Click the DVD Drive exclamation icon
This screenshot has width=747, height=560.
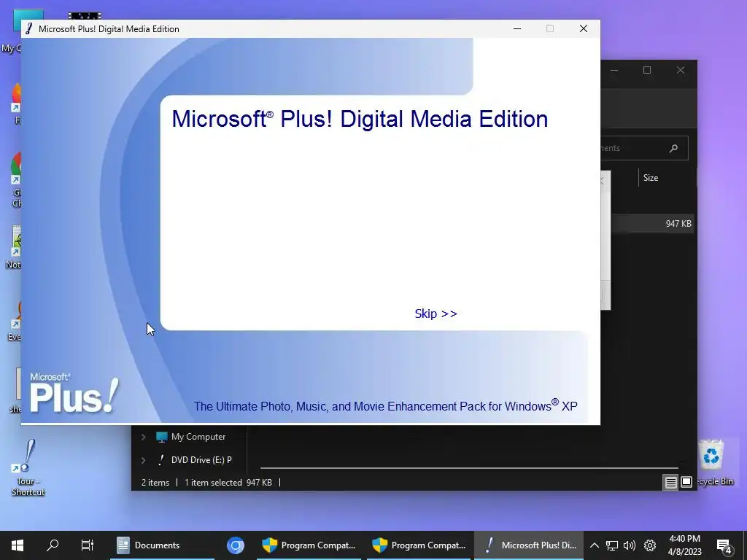point(161,460)
